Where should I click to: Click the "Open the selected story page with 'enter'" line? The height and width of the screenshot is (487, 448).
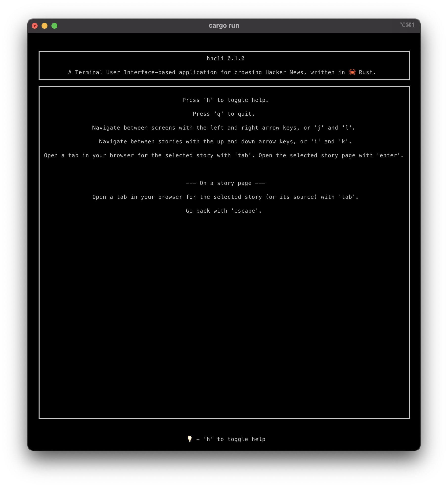tap(331, 155)
